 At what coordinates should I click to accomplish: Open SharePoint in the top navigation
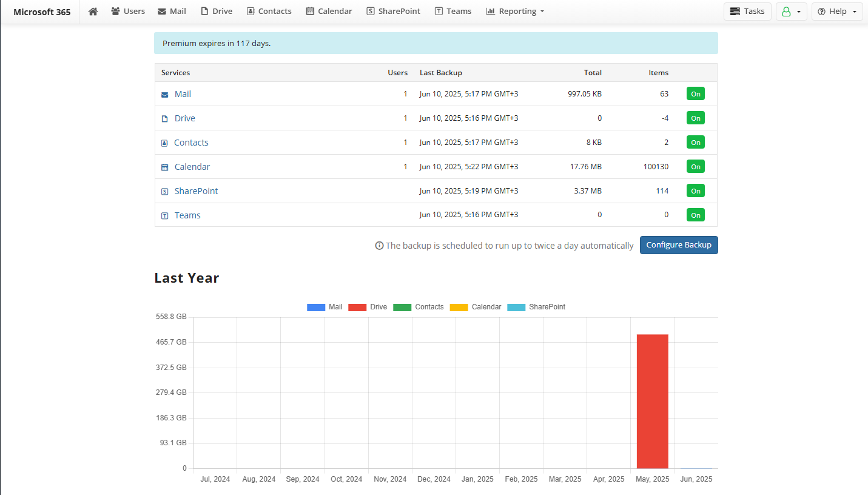393,11
